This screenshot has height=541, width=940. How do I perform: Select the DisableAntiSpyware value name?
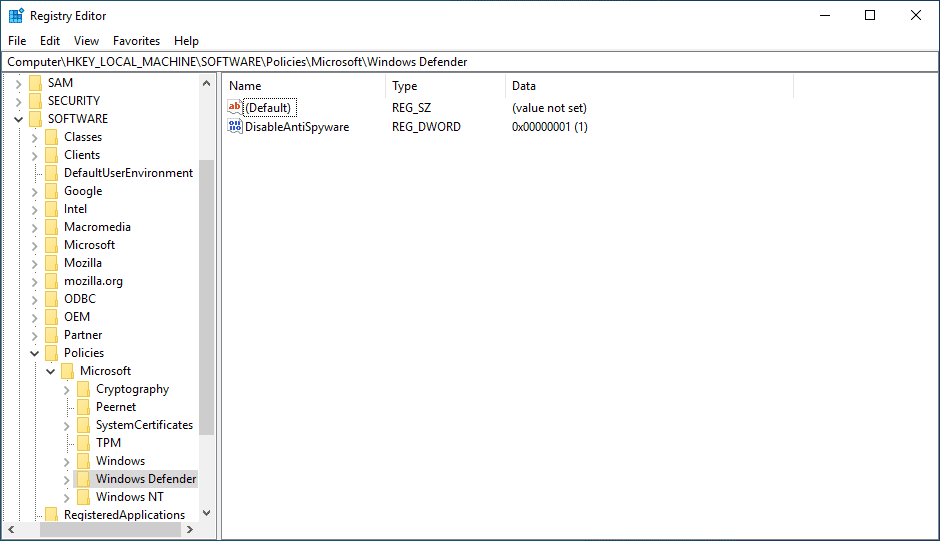coord(297,127)
